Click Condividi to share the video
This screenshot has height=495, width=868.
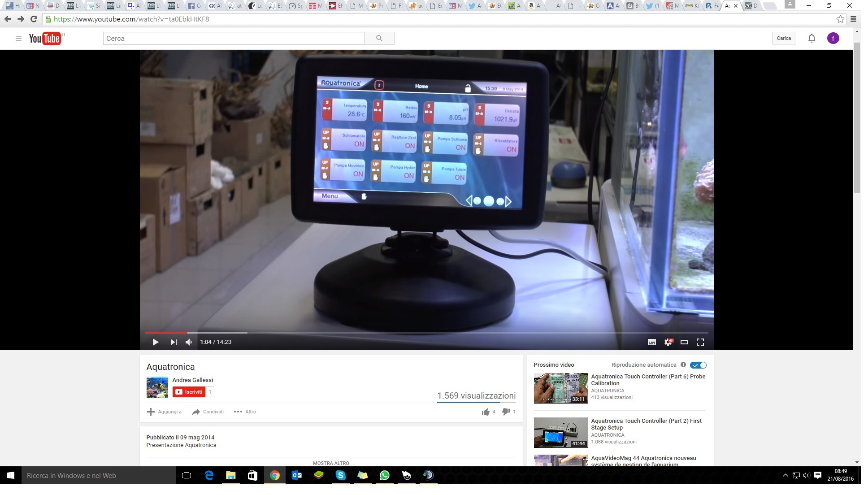208,412
